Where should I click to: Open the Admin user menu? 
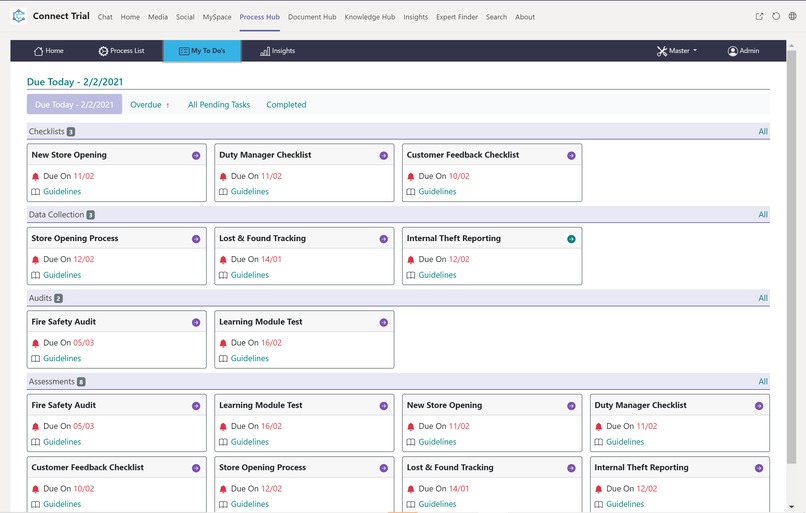pyautogui.click(x=743, y=51)
